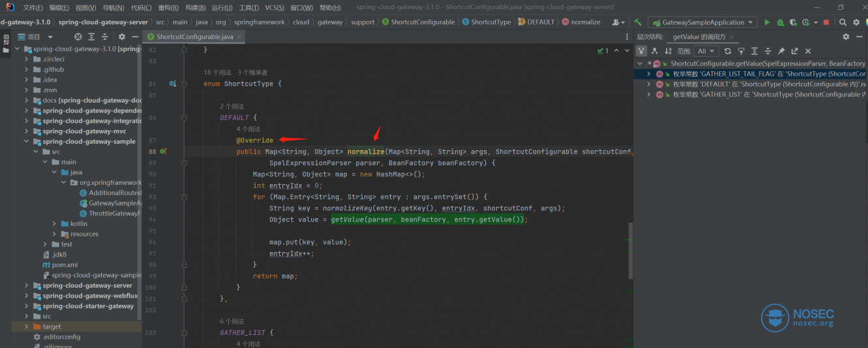Expand all nodes in hierarchy panel
Viewport: 868px width, 348px height.
click(x=755, y=51)
